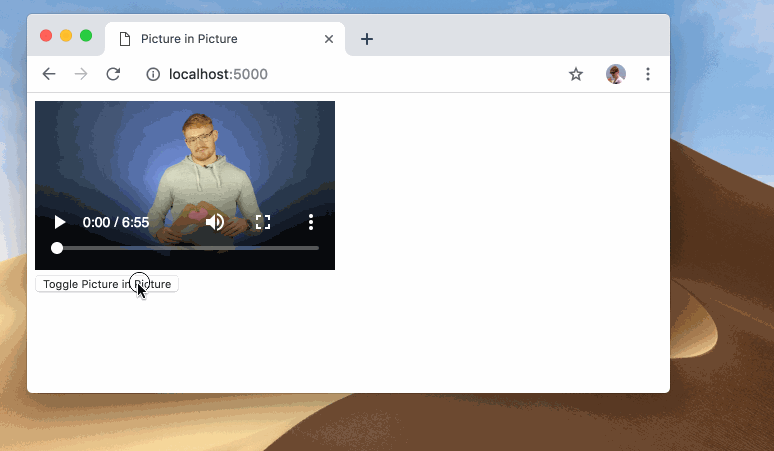Viewport: 774px width, 451px height.
Task: Mute the video using the speaker icon
Action: click(x=215, y=222)
